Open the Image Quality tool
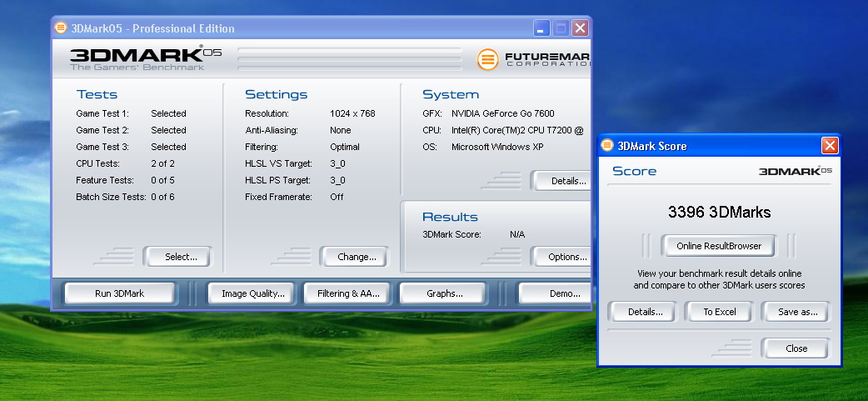 253,293
